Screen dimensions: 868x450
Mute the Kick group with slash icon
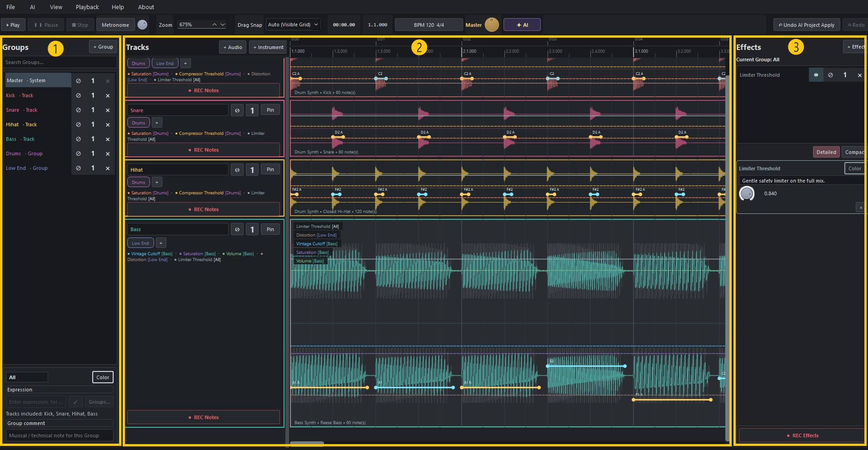[x=78, y=95]
